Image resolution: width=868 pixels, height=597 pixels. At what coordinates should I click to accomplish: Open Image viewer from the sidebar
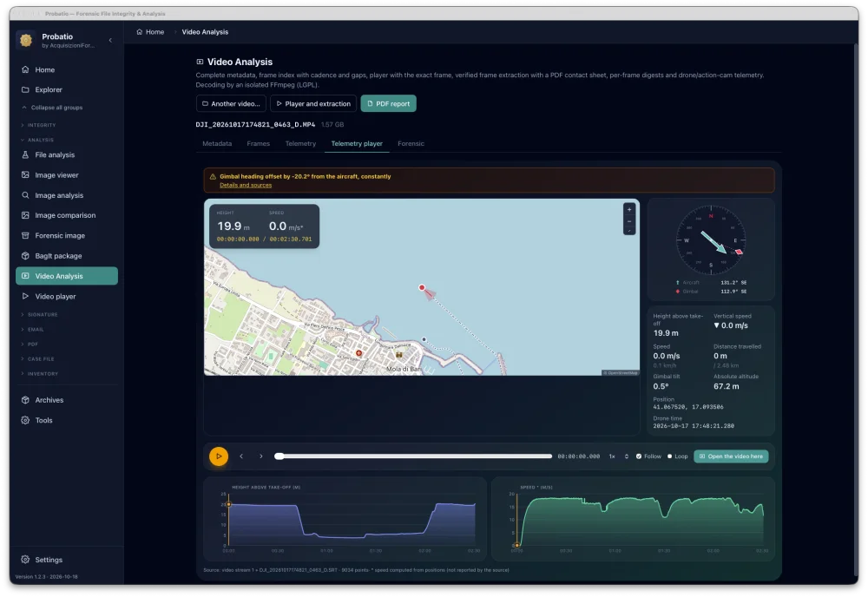pyautogui.click(x=67, y=175)
